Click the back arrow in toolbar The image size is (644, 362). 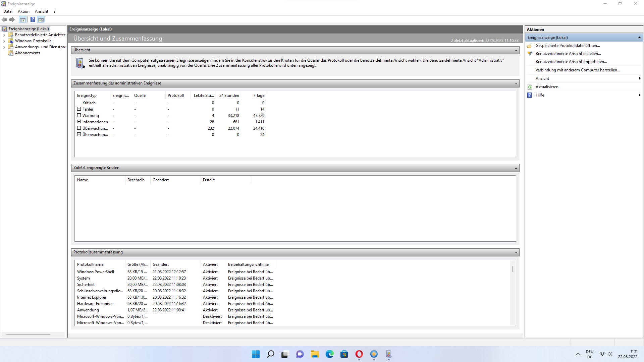[x=5, y=20]
